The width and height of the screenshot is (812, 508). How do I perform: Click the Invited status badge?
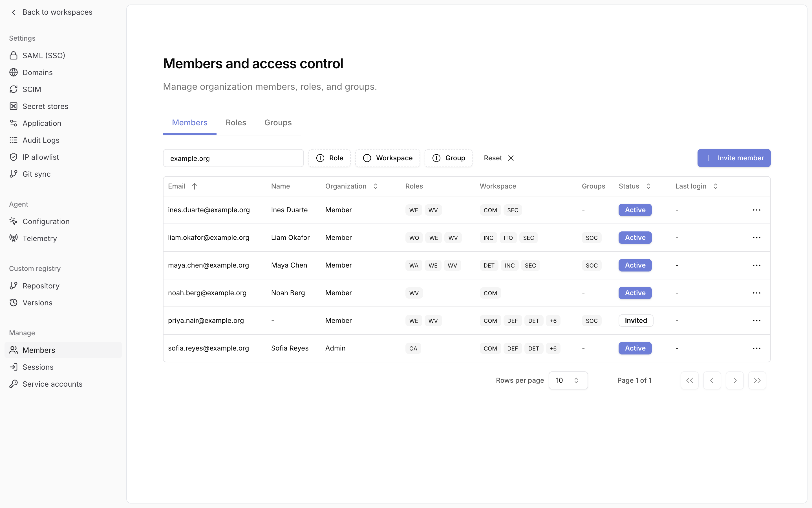click(x=636, y=321)
